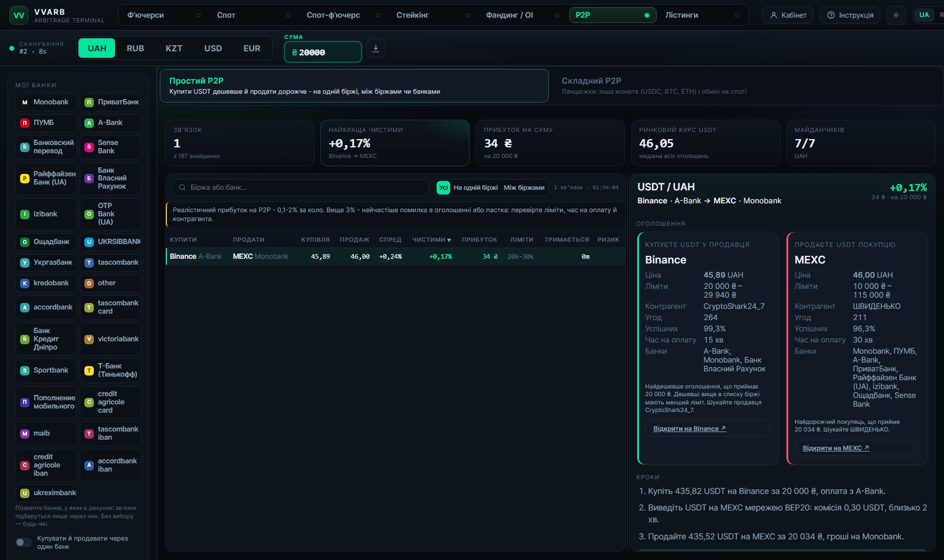Select kredobank bank chip
Image resolution: width=944 pixels, height=560 pixels.
46,284
